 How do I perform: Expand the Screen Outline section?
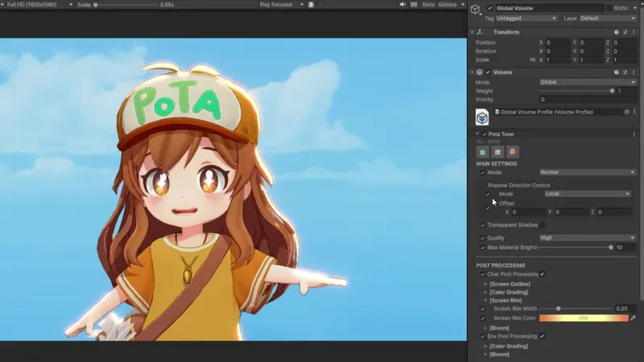[x=485, y=284]
